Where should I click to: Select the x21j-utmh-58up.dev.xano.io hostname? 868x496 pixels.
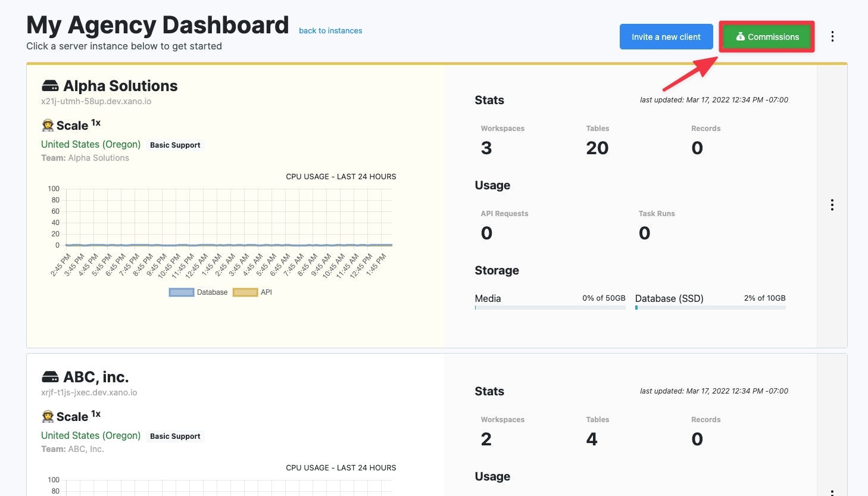pos(96,101)
